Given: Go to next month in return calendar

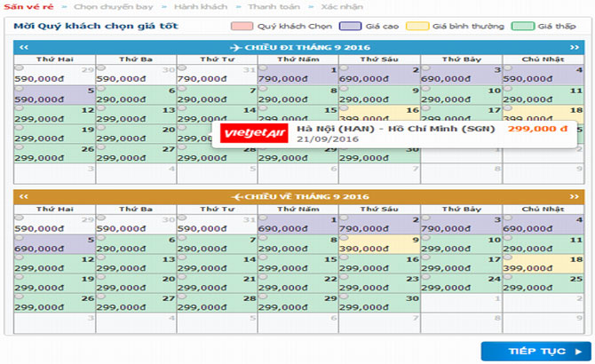Looking at the screenshot, I should click(573, 195).
